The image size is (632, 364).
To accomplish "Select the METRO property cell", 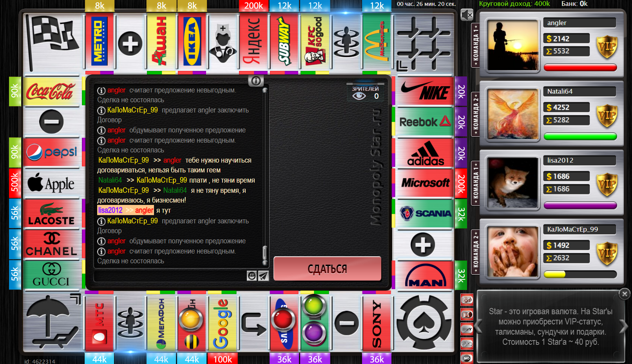I will (99, 42).
